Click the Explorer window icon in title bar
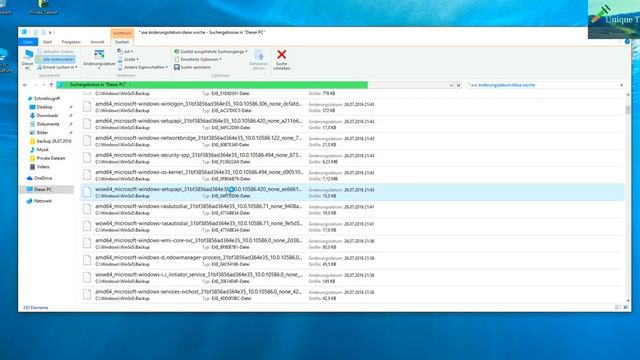The height and width of the screenshot is (360, 640). pyautogui.click(x=24, y=32)
